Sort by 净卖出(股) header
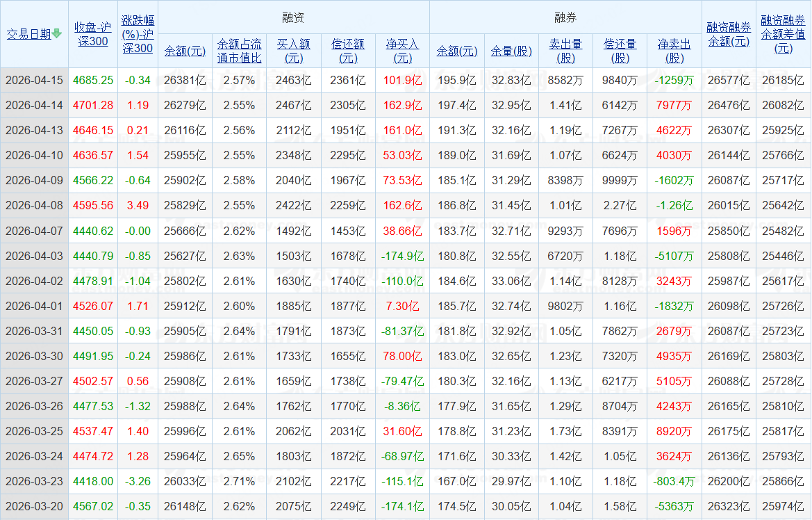 click(x=674, y=51)
